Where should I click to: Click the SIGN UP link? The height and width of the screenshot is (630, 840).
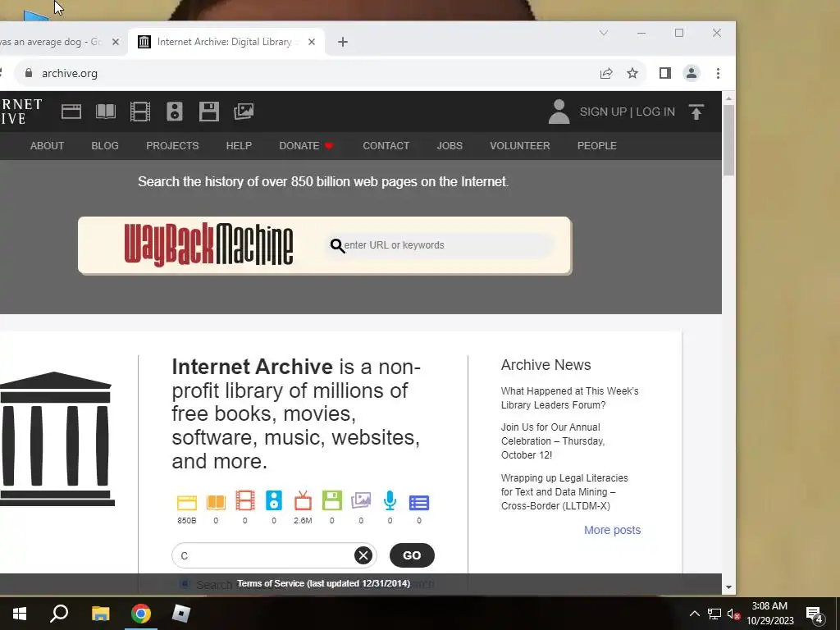point(603,112)
